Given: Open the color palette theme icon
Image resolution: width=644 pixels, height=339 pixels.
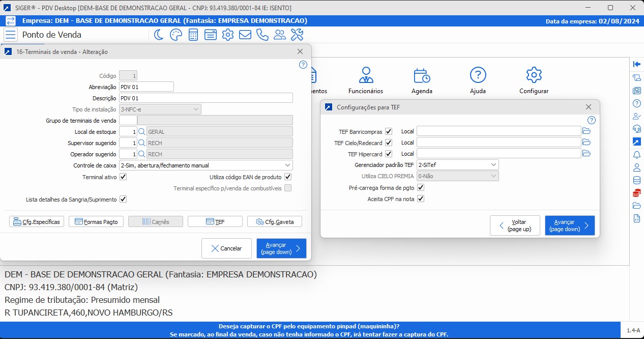Looking at the screenshot, I should pos(175,35).
